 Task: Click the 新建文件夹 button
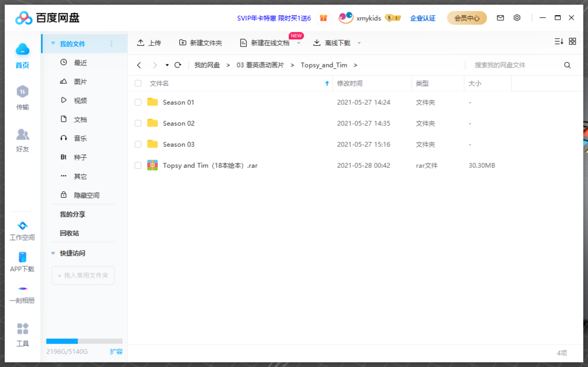(x=201, y=43)
